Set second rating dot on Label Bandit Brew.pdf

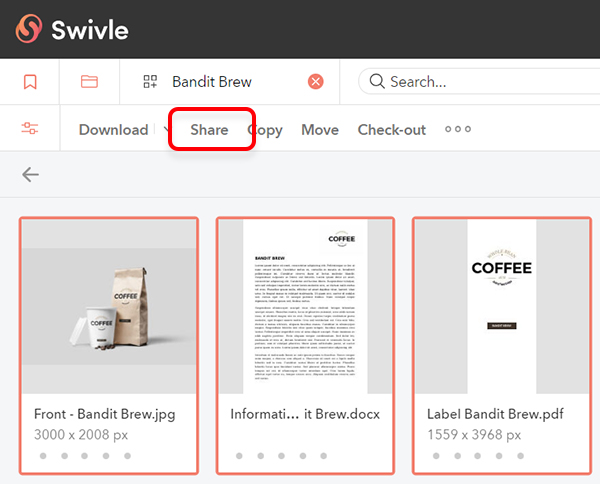(x=457, y=456)
